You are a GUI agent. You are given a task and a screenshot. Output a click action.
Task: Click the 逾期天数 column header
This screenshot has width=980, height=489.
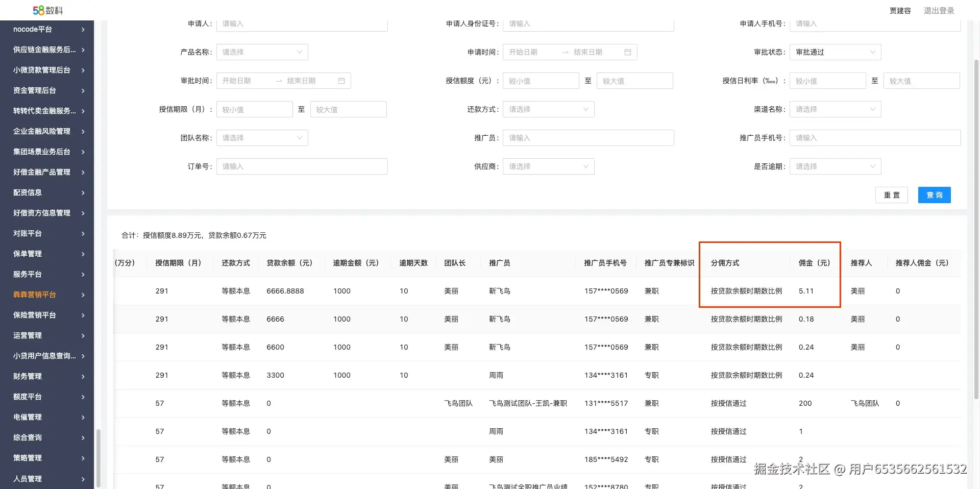click(413, 263)
